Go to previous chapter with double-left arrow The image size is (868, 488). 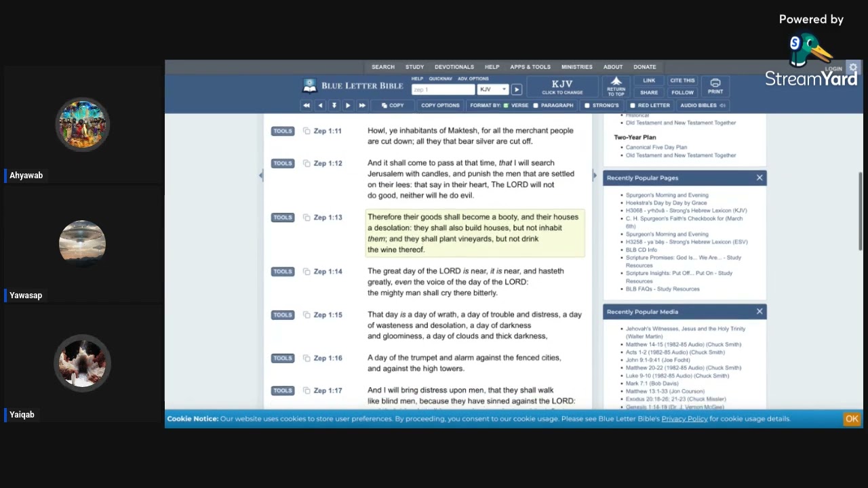pyautogui.click(x=307, y=106)
